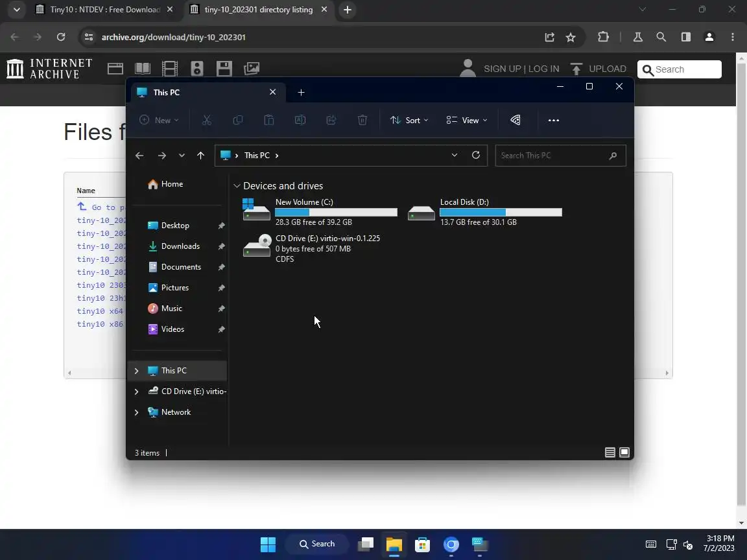This screenshot has width=747, height=560.
Task: Click Internet Archive audio speaker icon
Action: click(x=196, y=69)
